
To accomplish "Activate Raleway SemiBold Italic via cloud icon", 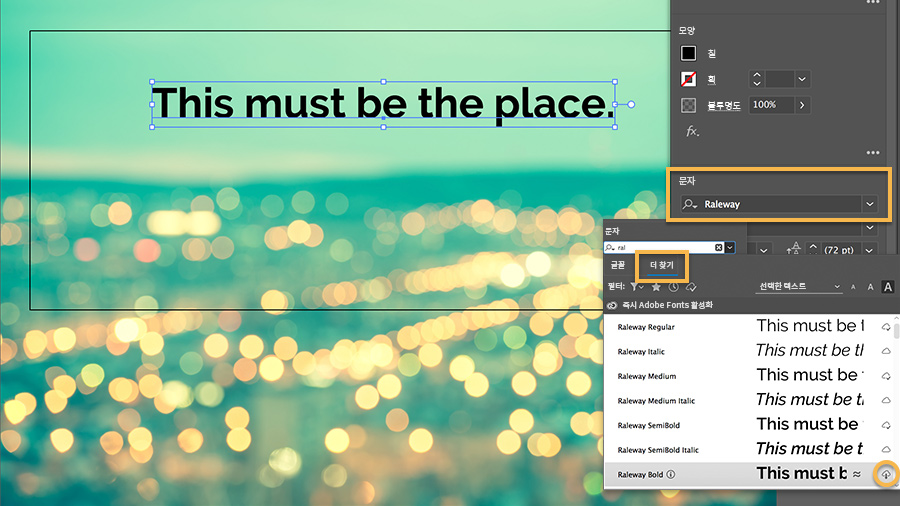I will [886, 450].
